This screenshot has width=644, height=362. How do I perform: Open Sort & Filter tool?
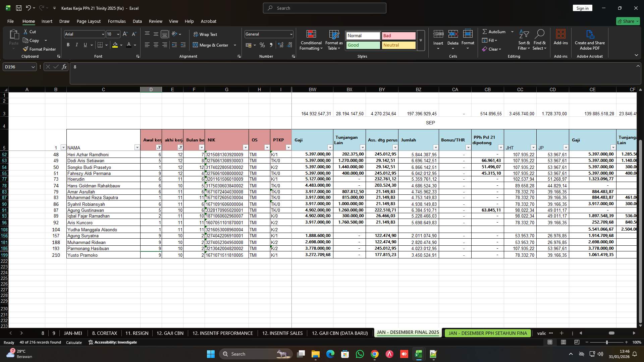click(524, 40)
